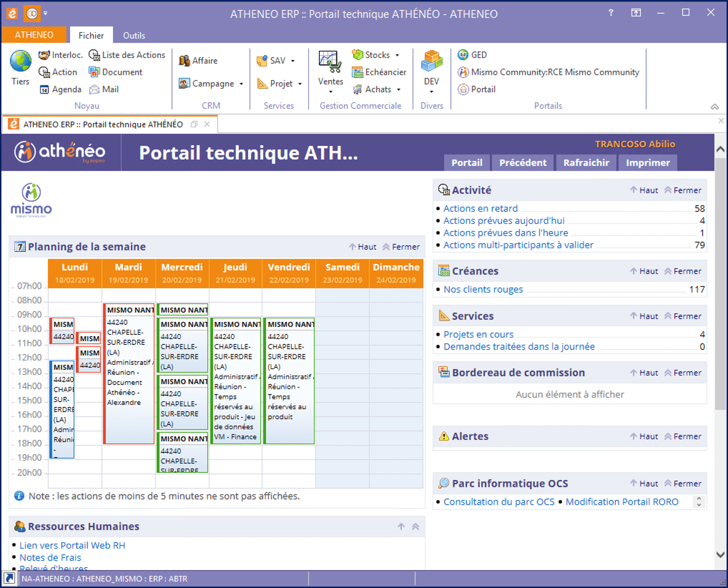Expand the SAV dropdown arrow
728x588 pixels.
(x=293, y=61)
